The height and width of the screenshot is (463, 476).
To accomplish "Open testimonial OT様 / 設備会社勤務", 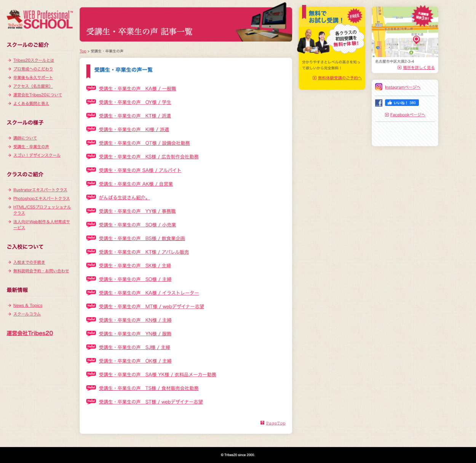I will pyautogui.click(x=144, y=143).
